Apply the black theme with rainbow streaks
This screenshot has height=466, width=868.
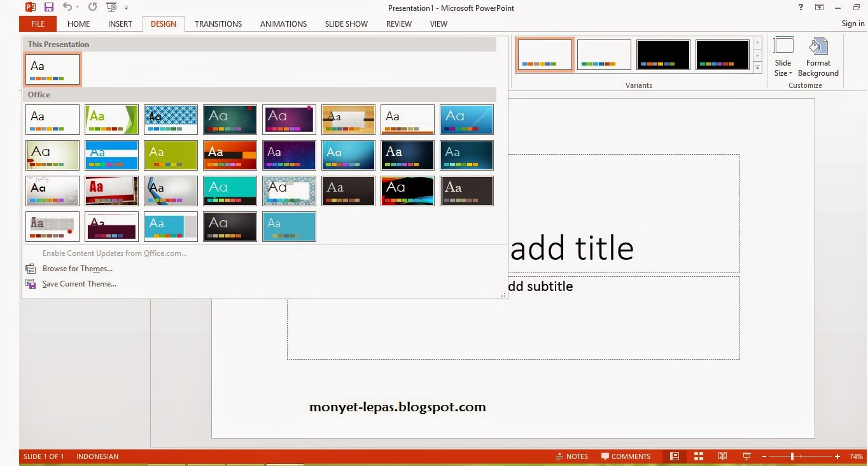pos(407,191)
